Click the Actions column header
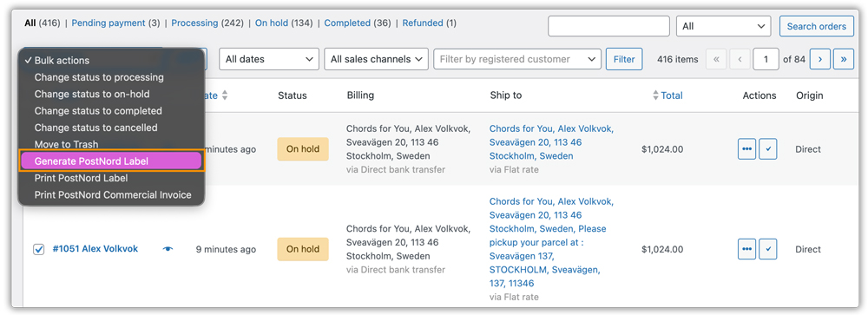The image size is (868, 315). (759, 95)
